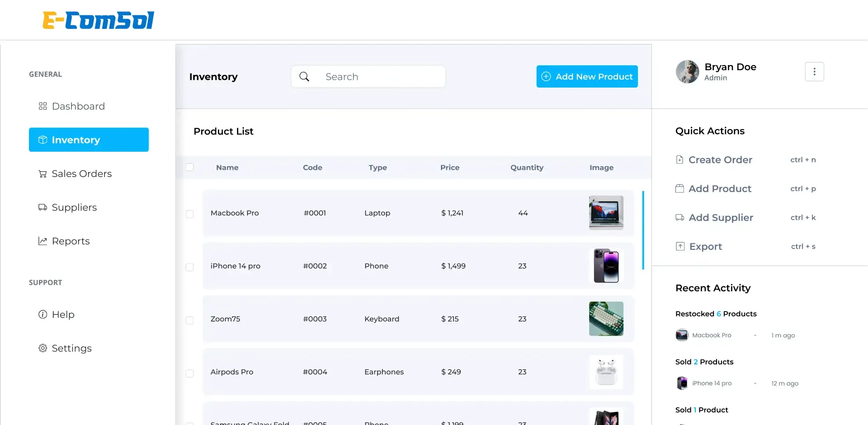Click the $ 249 price cell

click(451, 372)
